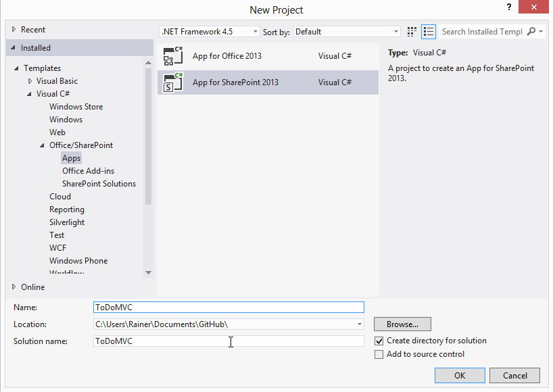Select the Reporting template category
The image size is (553, 392).
[x=67, y=210]
